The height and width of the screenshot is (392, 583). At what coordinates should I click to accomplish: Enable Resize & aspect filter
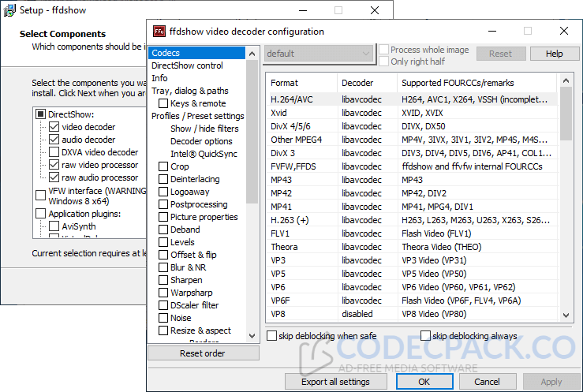tap(163, 330)
